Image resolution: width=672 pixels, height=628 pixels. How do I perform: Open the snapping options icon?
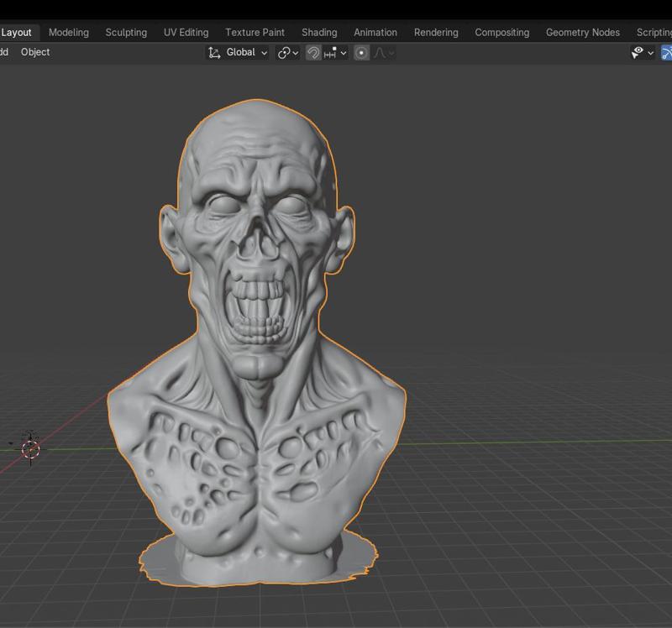[x=330, y=52]
